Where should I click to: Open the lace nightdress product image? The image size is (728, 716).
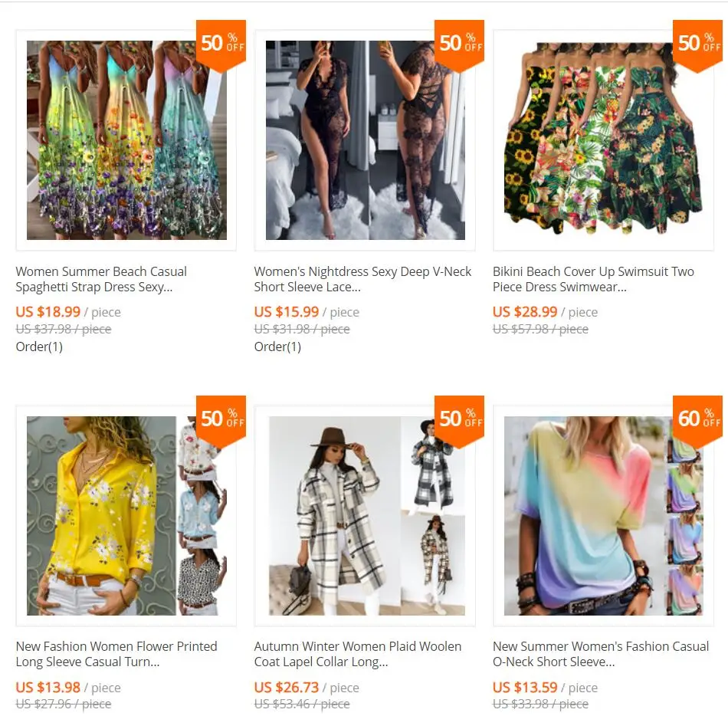[365, 140]
